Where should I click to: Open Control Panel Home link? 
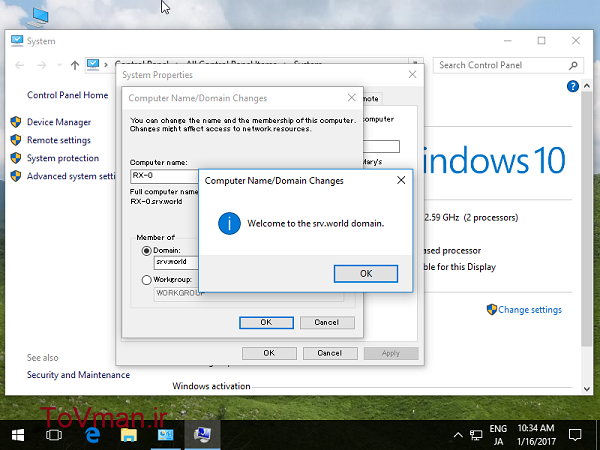point(67,95)
